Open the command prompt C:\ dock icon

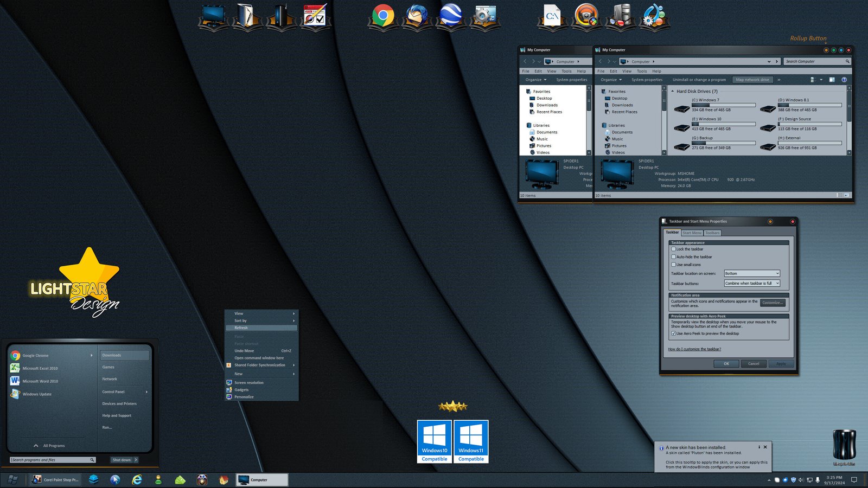(552, 16)
